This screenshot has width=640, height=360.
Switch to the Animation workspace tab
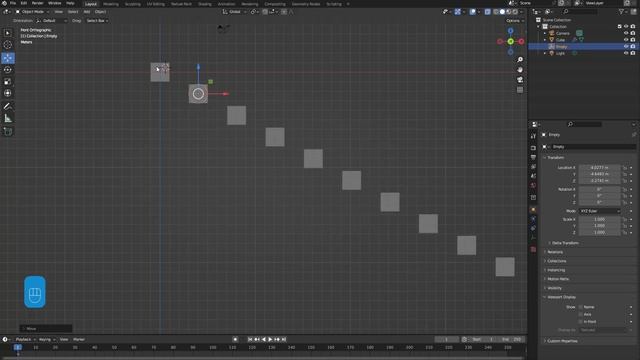pos(227,4)
